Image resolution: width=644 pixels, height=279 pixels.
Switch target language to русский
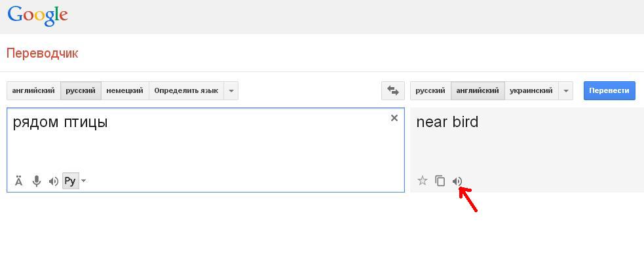tap(430, 90)
